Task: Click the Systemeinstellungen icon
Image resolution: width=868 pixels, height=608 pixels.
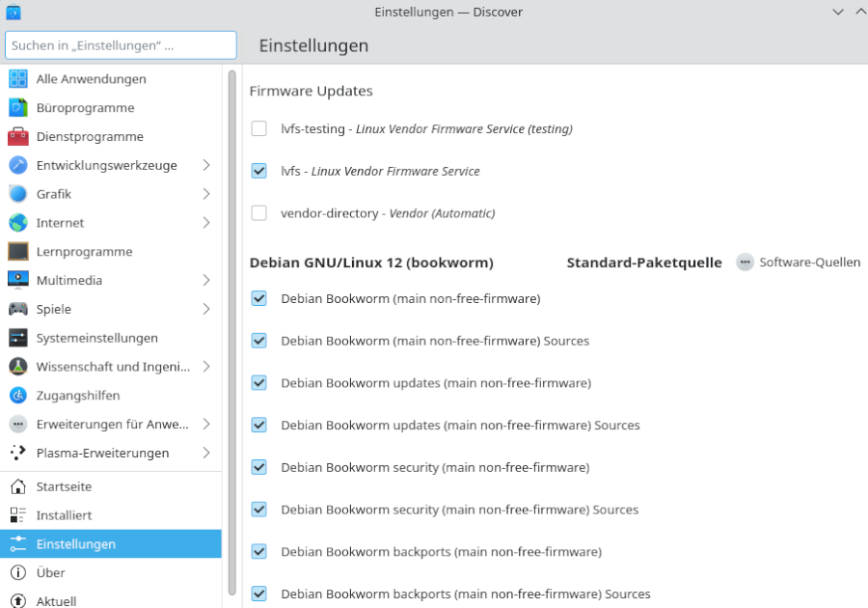Action: click(x=18, y=338)
